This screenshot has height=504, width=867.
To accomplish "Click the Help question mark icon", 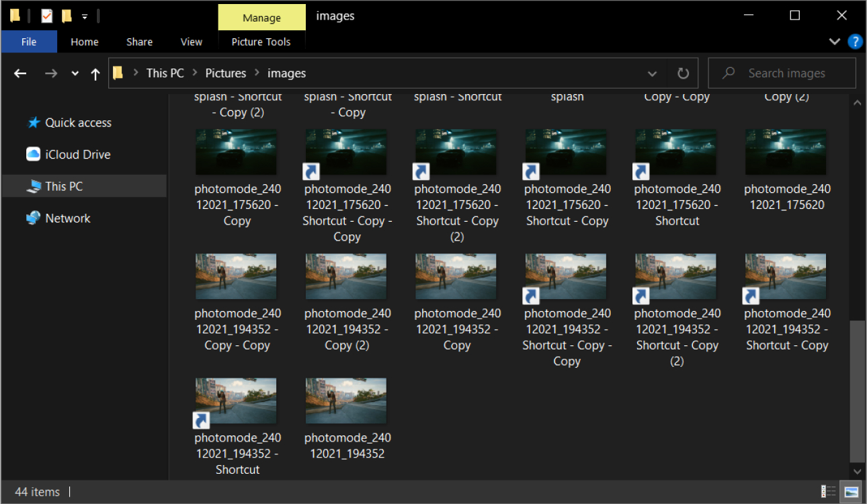I will (855, 42).
